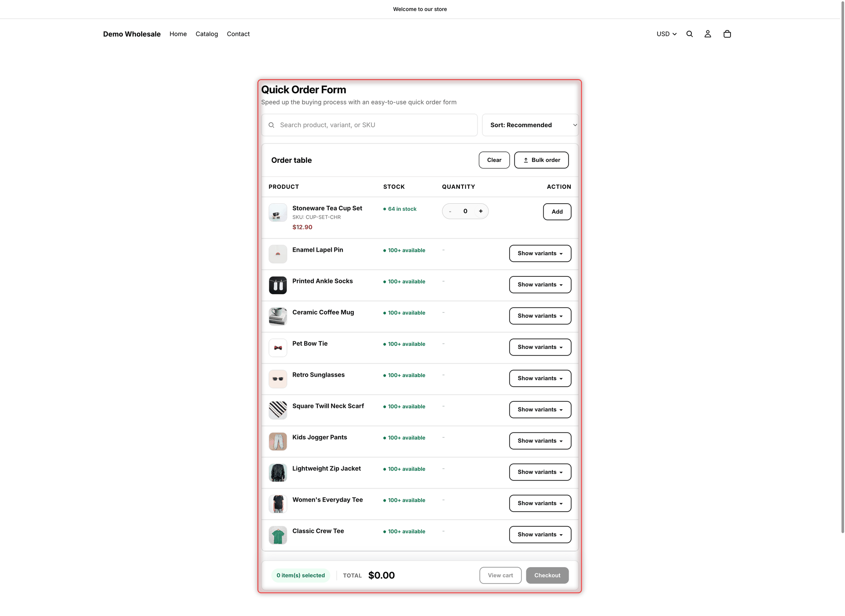Show variants for Enamel Lapel Pin

click(x=540, y=253)
